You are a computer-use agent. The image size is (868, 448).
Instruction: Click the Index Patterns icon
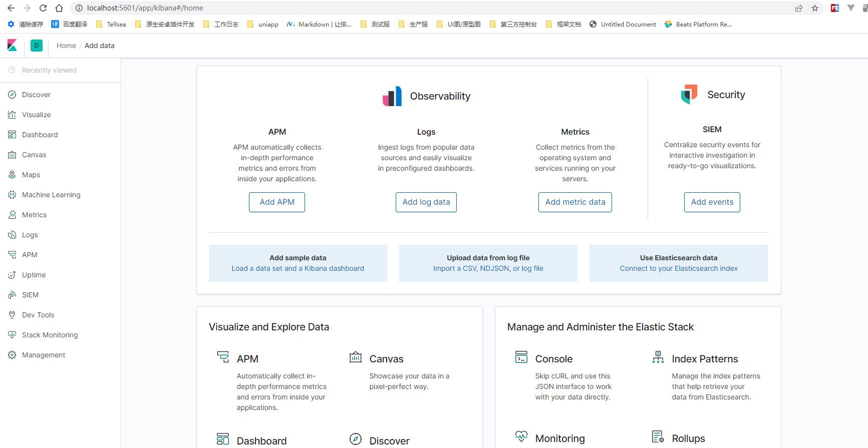coord(658,357)
